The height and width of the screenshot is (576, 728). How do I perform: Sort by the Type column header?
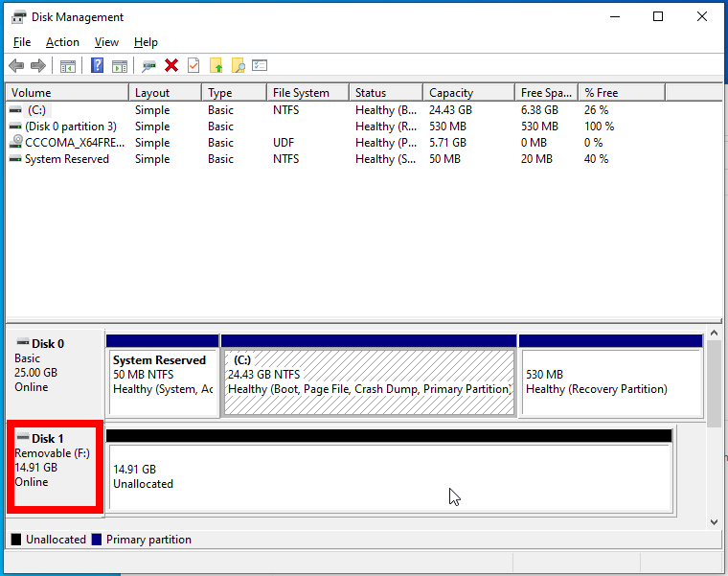tap(235, 92)
